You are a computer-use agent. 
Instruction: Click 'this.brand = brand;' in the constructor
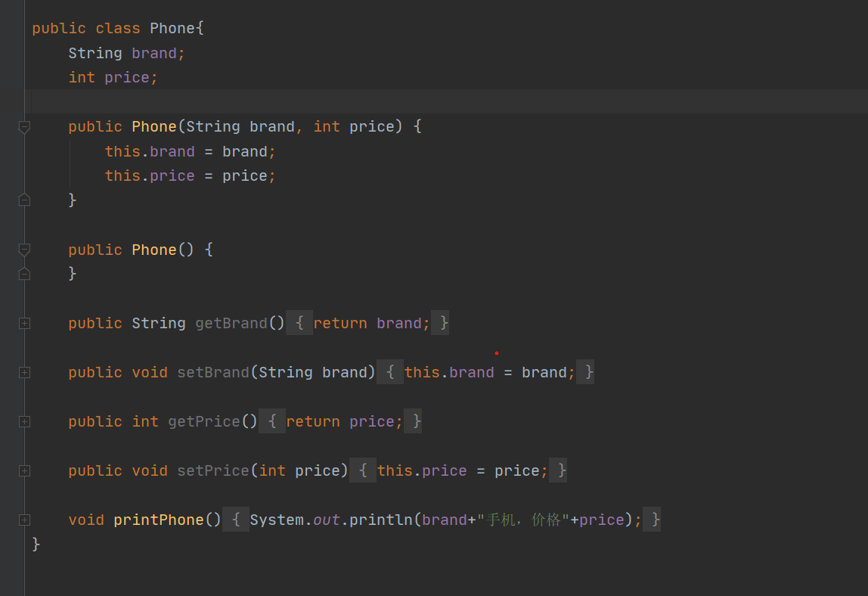[190, 151]
